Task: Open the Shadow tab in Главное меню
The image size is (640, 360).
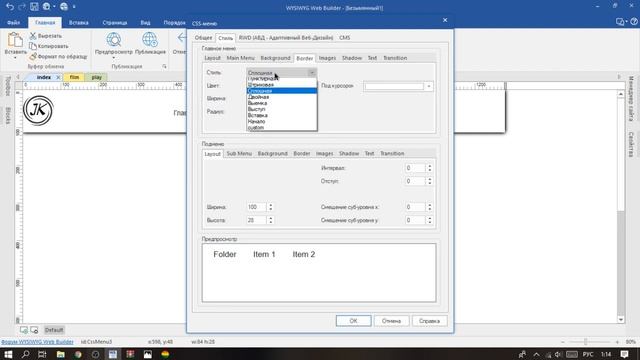Action: [352, 58]
